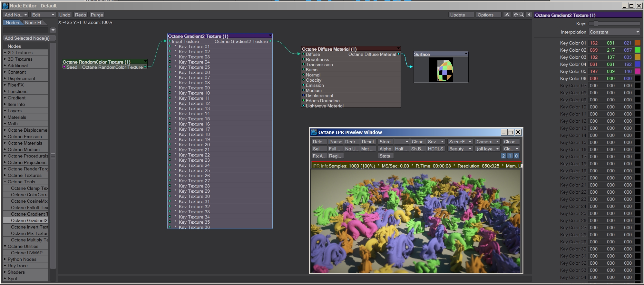Select Octane Clamp Texture in node list

coord(26,188)
